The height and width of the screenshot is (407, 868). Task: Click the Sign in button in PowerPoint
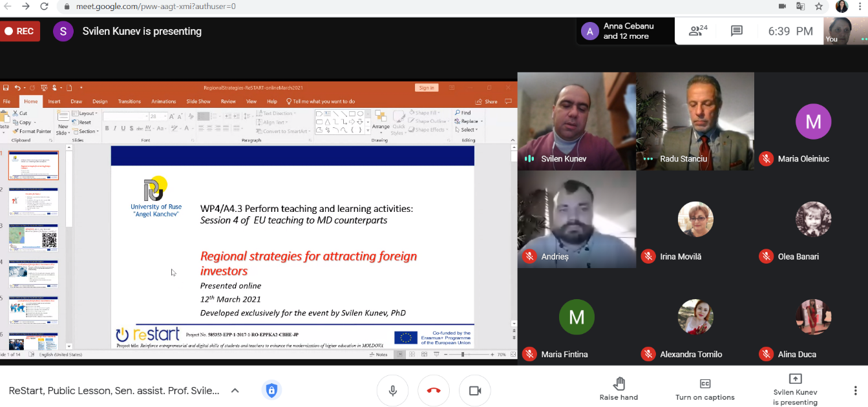pyautogui.click(x=427, y=88)
